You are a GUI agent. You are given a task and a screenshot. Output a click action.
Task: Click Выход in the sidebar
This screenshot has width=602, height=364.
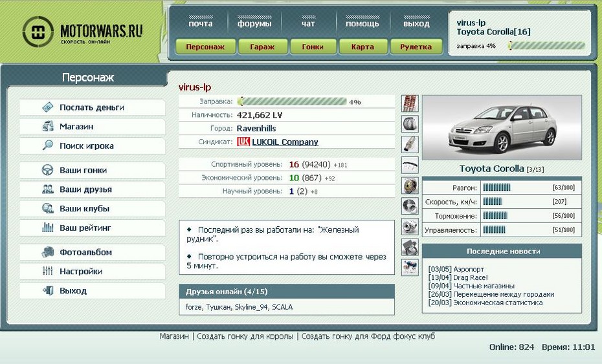pyautogui.click(x=93, y=291)
